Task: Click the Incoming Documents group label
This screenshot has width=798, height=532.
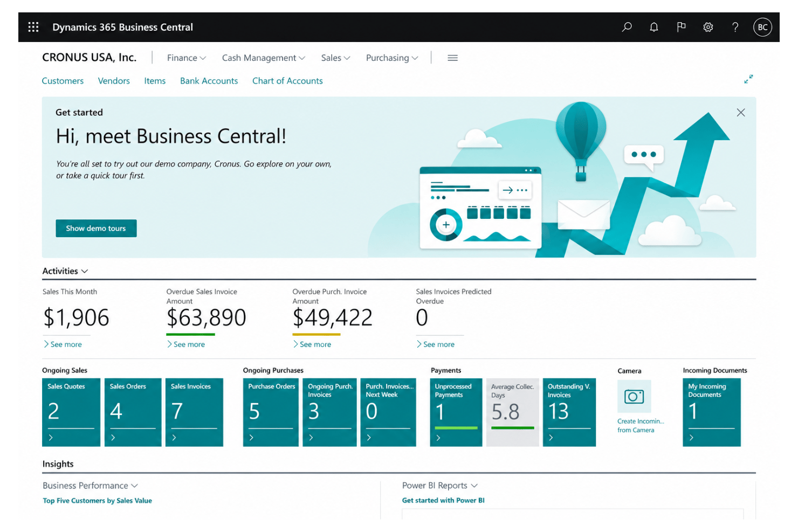Action: point(715,370)
